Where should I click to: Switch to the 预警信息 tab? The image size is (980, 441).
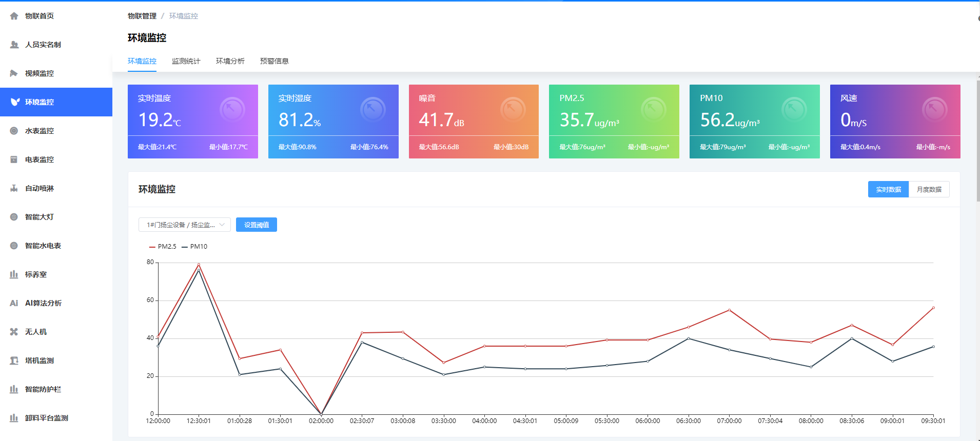[x=275, y=61]
